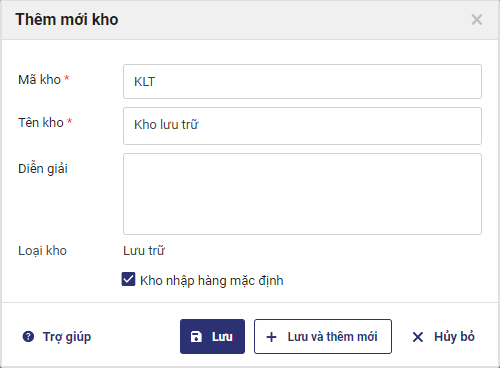This screenshot has width=500, height=368.
Task: Click the Lưu button text
Action: [x=222, y=337]
